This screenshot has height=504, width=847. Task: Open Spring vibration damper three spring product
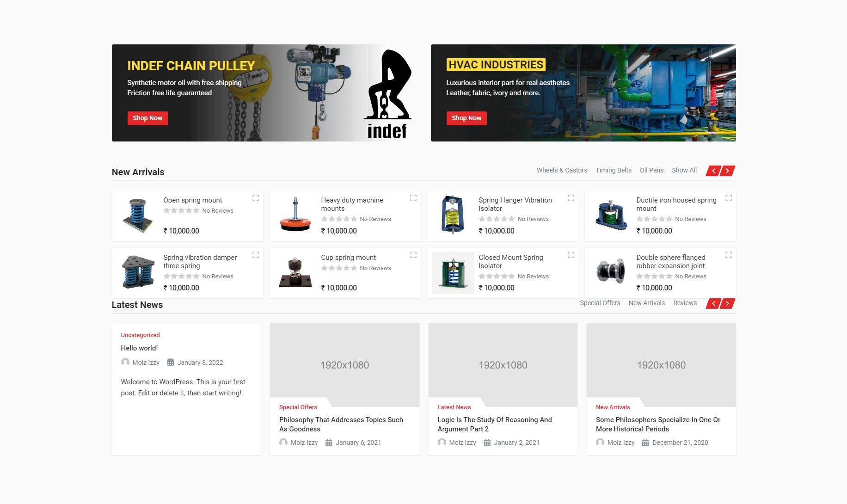200,262
